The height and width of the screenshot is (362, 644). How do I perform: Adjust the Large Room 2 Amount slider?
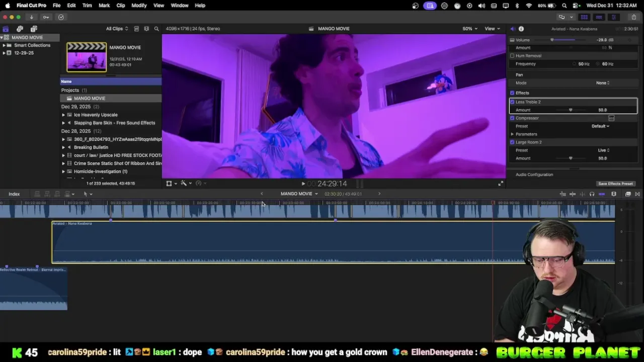[x=570, y=158]
